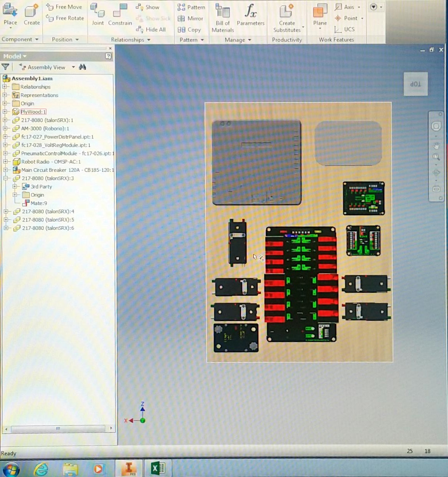This screenshot has height=477, width=448.
Task: Open the fx Parameters dialog
Action: (250, 14)
